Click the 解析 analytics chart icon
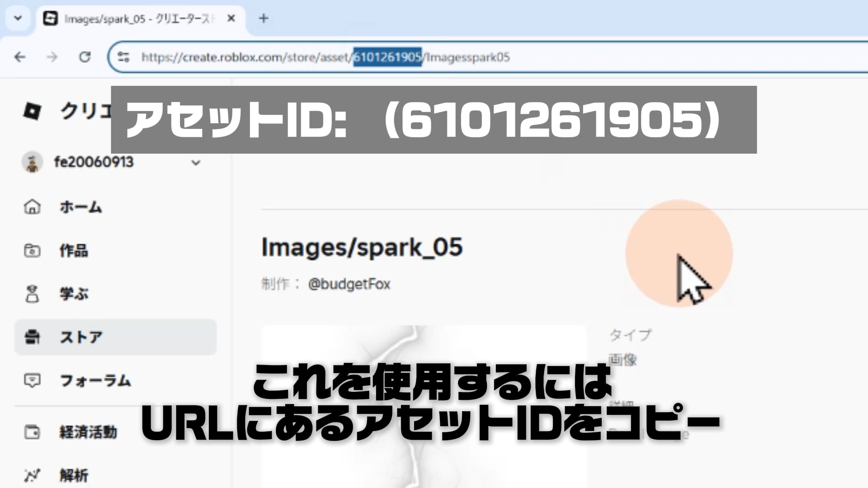Viewport: 868px width, 488px height. [x=32, y=475]
